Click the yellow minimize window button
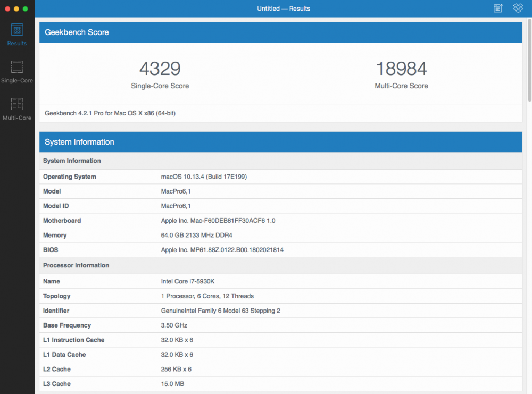This screenshot has width=532, height=394. click(16, 9)
